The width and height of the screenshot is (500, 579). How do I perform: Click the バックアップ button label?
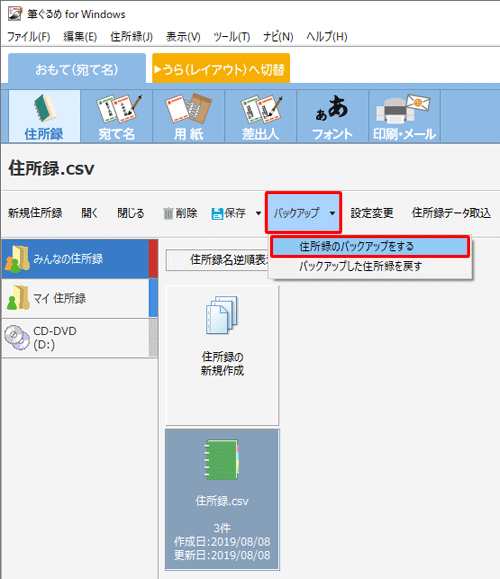296,213
